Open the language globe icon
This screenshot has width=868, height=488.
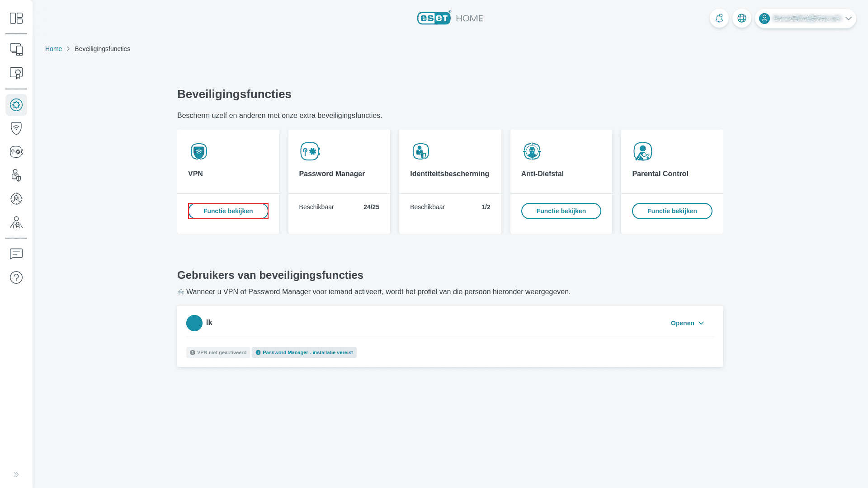[742, 19]
